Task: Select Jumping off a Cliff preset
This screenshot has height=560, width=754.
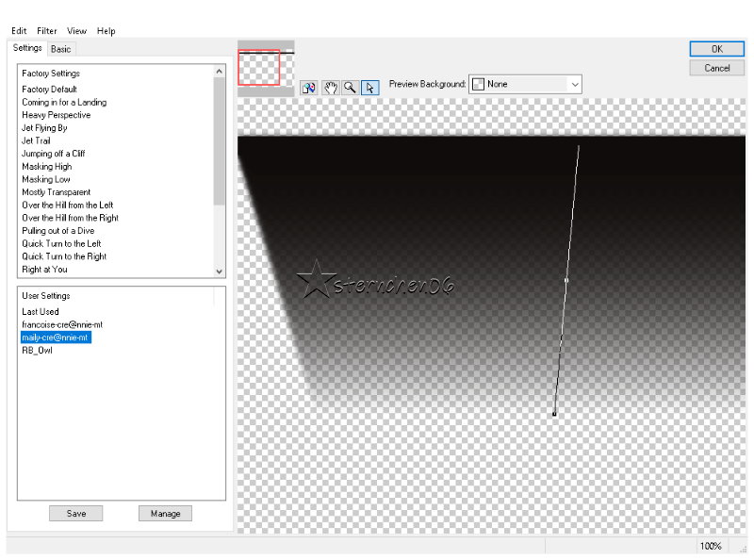Action: tap(54, 154)
